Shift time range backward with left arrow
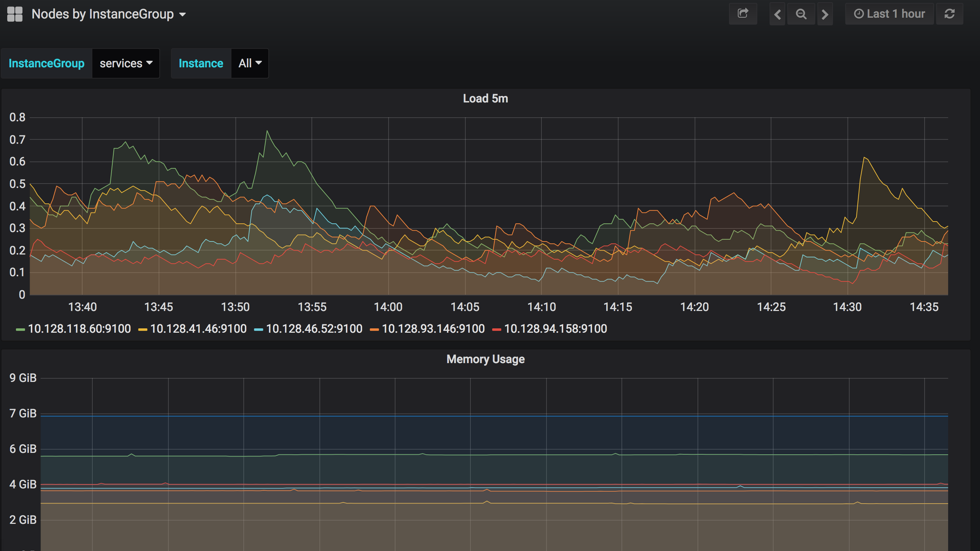The height and width of the screenshot is (551, 980). tap(777, 14)
